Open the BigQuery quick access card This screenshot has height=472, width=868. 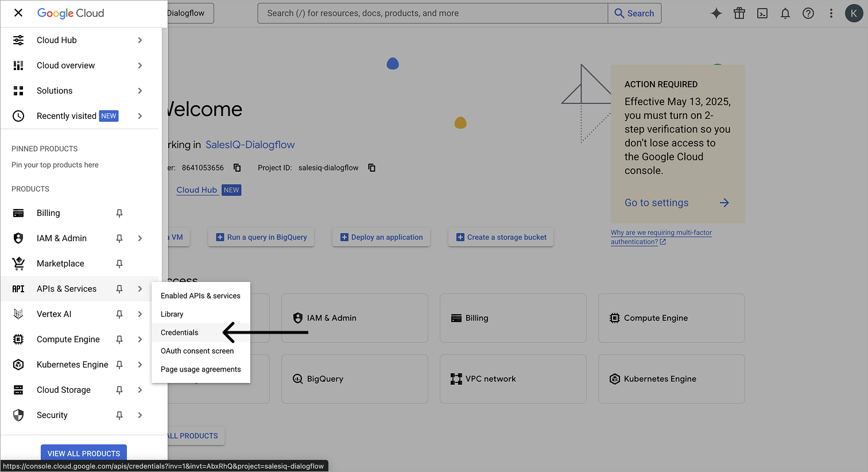click(x=355, y=379)
